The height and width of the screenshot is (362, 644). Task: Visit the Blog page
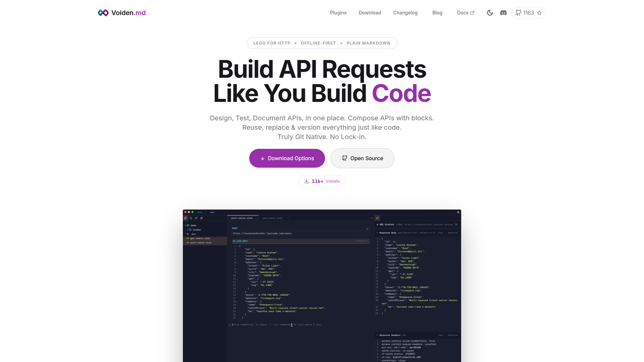tap(437, 13)
